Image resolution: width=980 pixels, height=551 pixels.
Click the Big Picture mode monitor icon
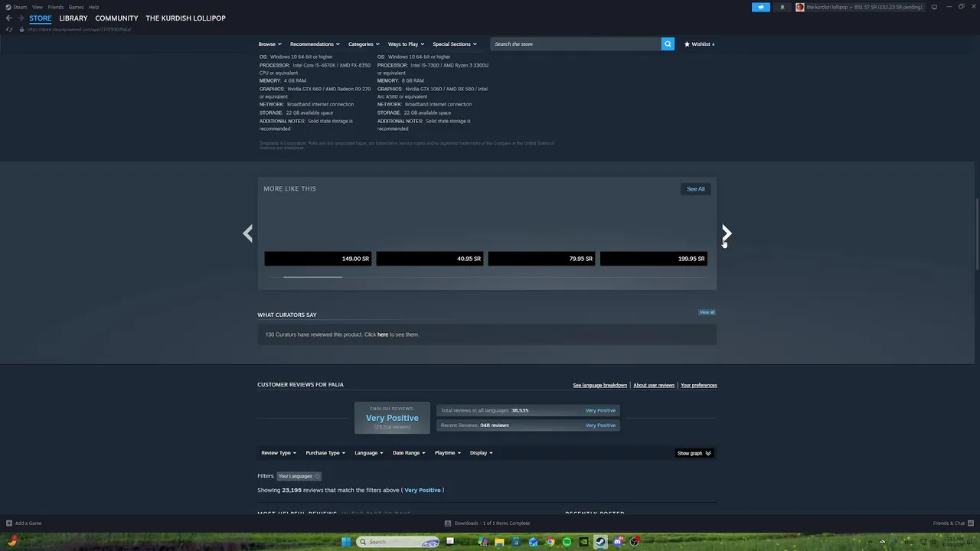[x=934, y=7]
